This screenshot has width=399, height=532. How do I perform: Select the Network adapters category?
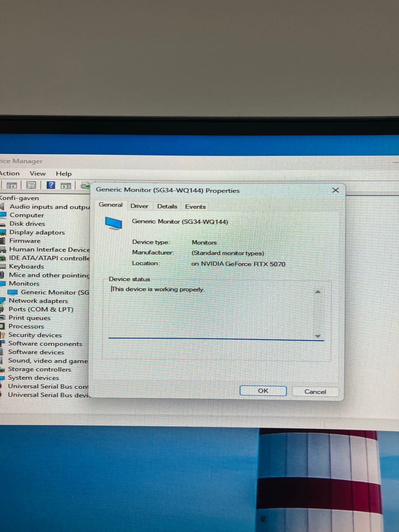pos(38,300)
